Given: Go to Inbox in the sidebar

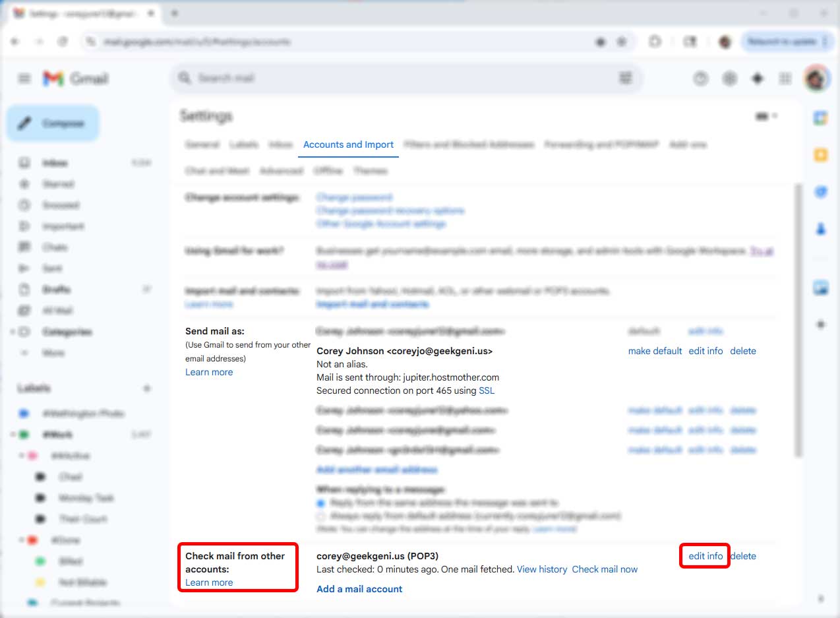Looking at the screenshot, I should [55, 163].
